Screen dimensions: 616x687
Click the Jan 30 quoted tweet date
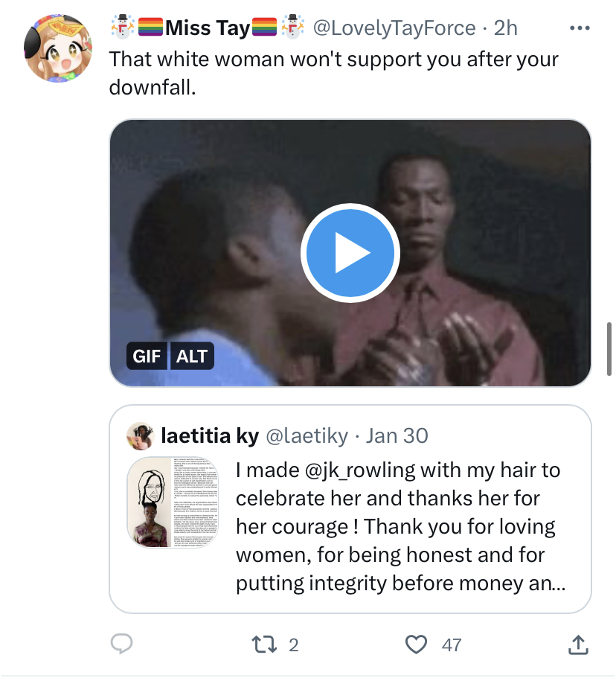tap(397, 436)
